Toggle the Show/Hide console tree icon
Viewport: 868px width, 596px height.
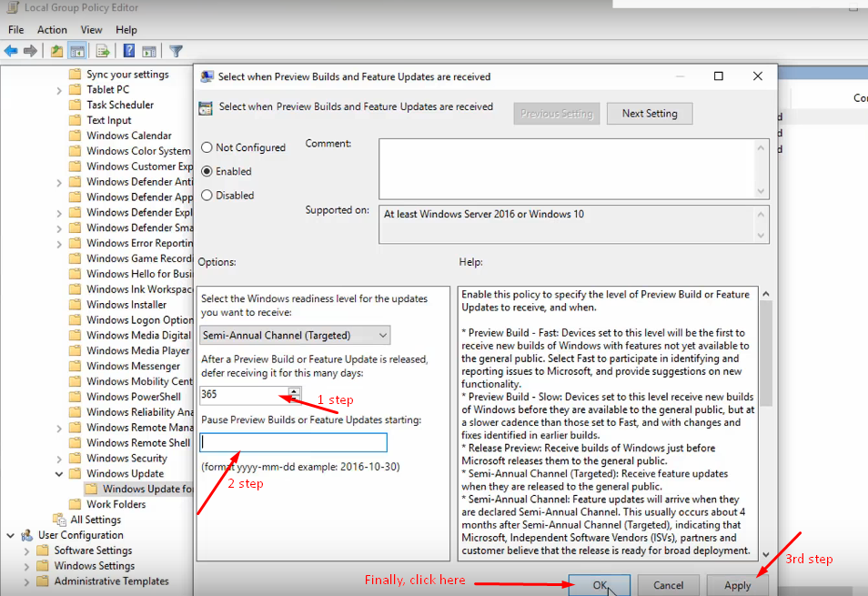coord(77,51)
